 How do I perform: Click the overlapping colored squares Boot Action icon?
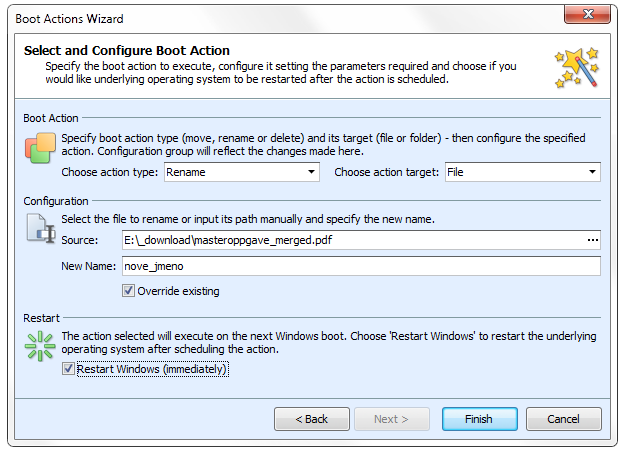40,148
